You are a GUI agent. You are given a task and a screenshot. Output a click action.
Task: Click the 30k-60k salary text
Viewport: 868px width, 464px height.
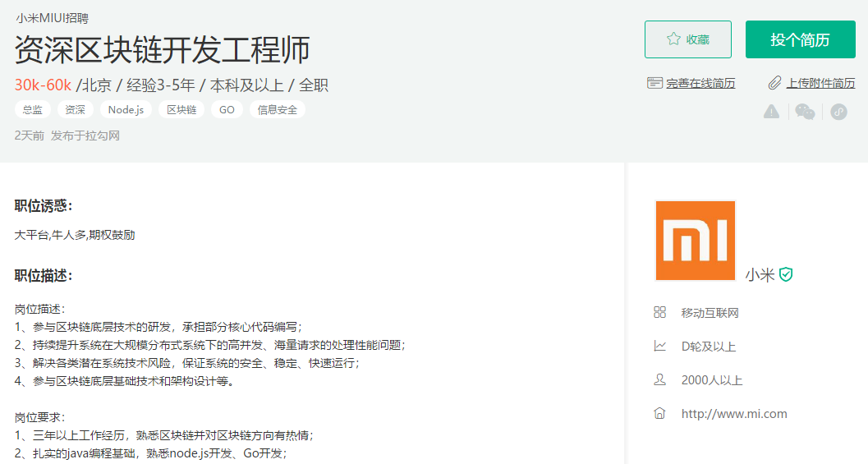(x=43, y=85)
